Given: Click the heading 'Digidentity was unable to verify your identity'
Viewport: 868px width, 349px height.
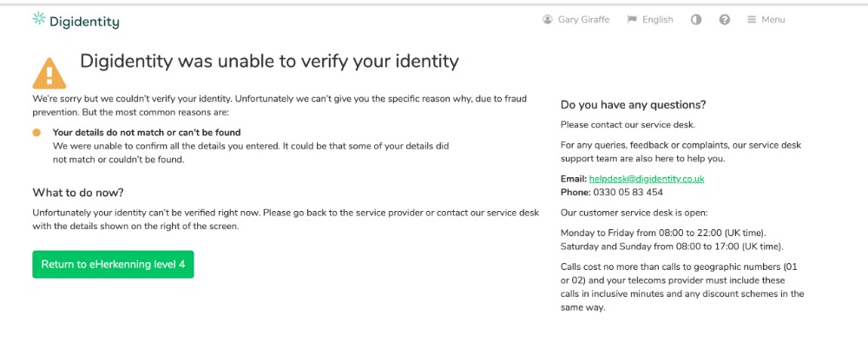Looking at the screenshot, I should pos(270,61).
